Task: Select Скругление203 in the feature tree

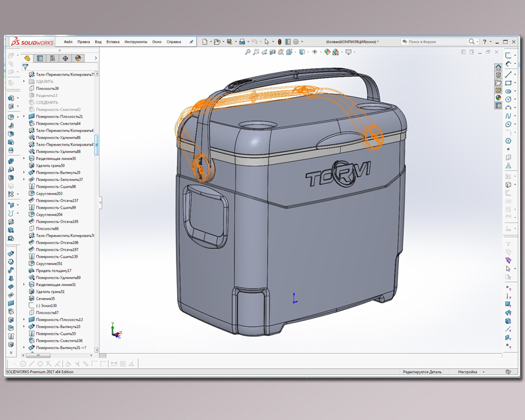Action: point(49,194)
